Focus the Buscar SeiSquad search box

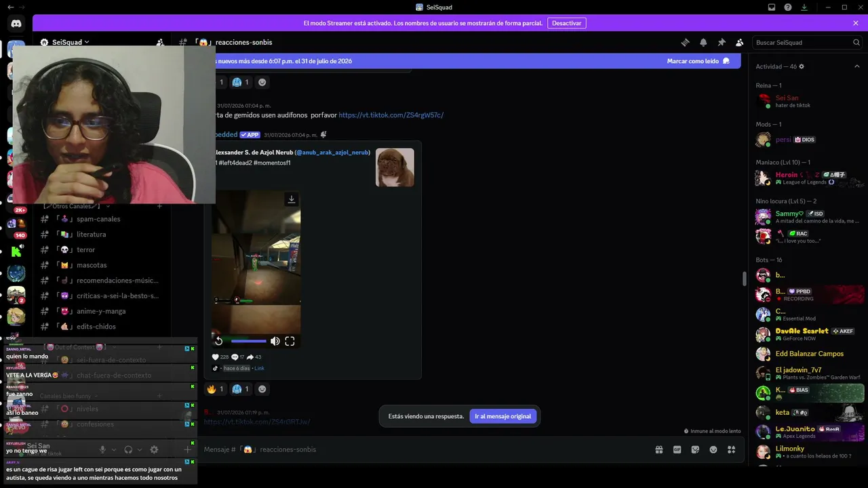coord(806,42)
